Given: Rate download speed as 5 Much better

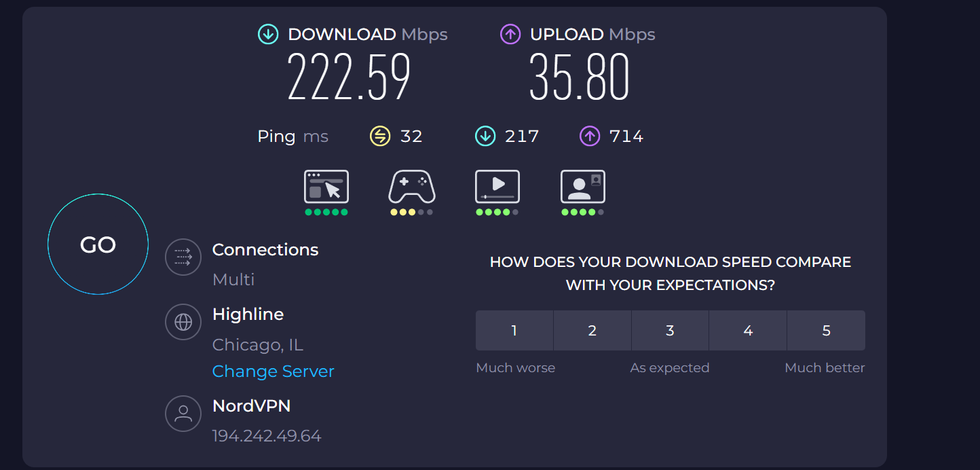Looking at the screenshot, I should [826, 331].
